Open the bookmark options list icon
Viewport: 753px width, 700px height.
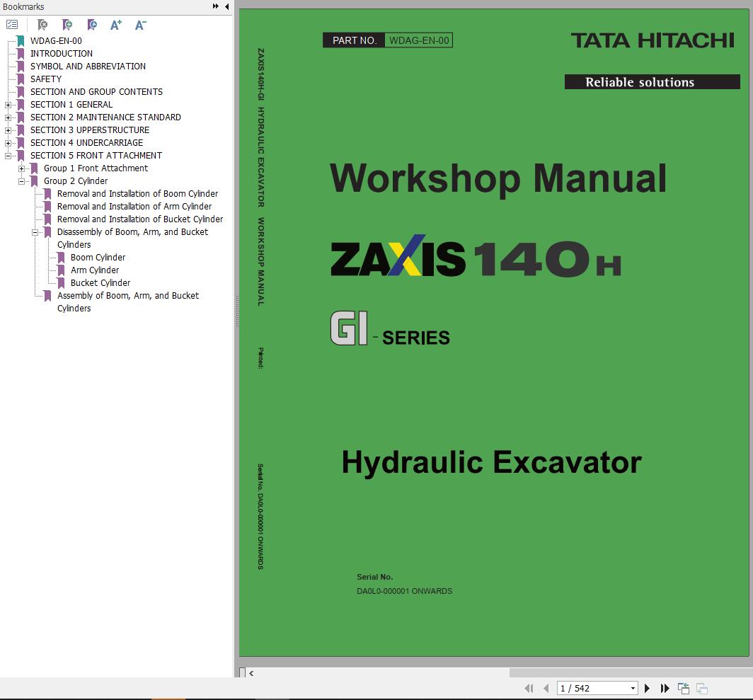tap(12, 25)
